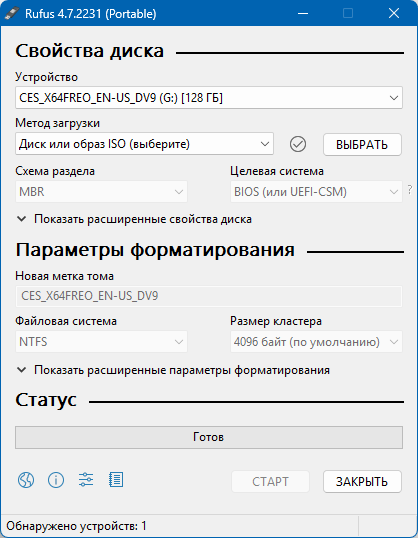Click the ВЫБРАТЬ button
The height and width of the screenshot is (538, 418).
[x=362, y=144]
